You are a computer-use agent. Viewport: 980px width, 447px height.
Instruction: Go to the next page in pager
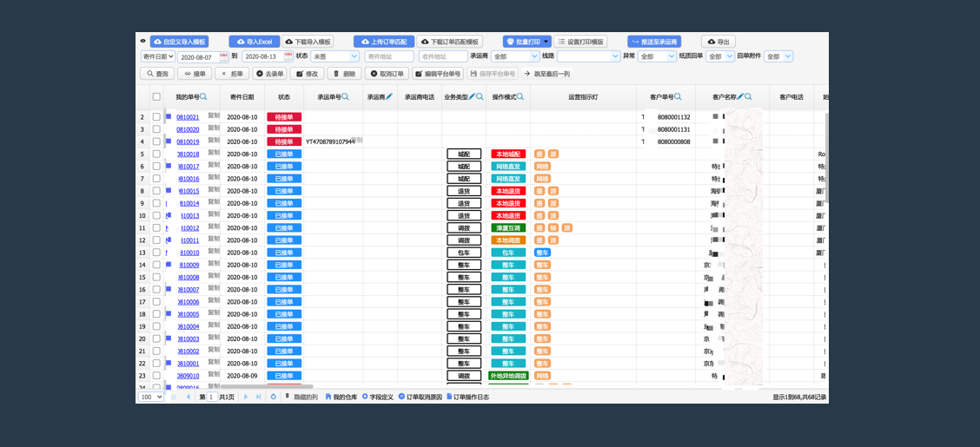click(x=246, y=397)
